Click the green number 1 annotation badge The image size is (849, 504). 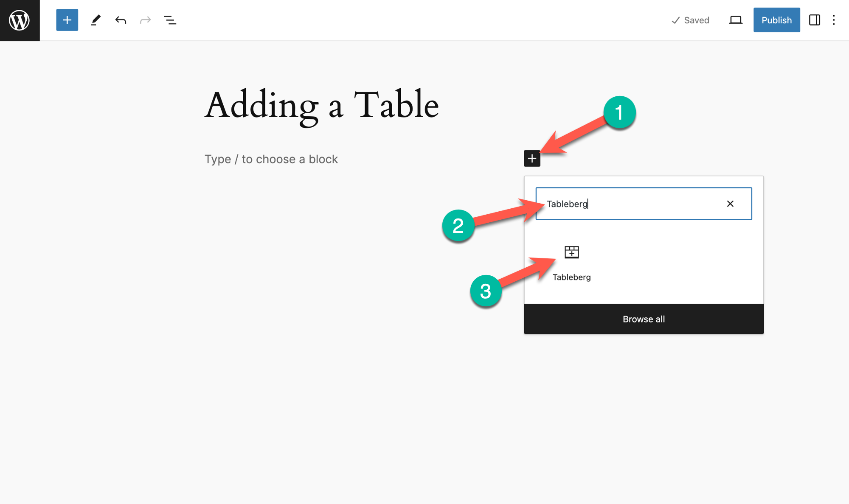[x=619, y=113]
